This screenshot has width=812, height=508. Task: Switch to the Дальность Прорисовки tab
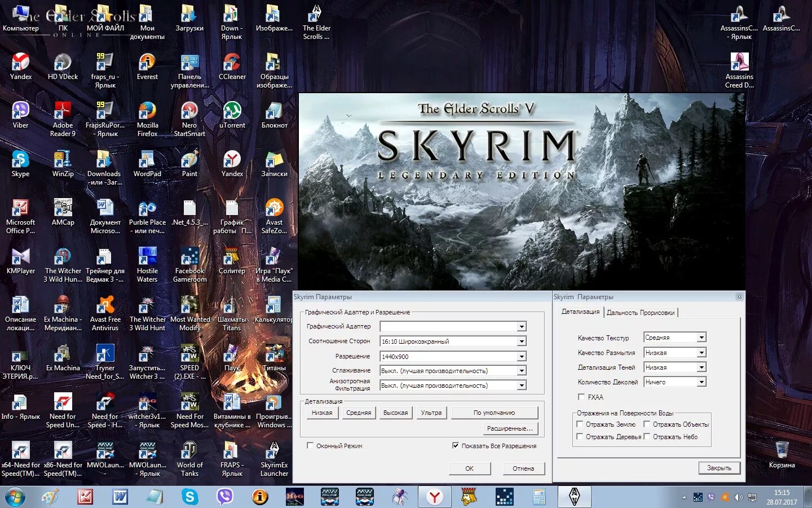coord(640,312)
